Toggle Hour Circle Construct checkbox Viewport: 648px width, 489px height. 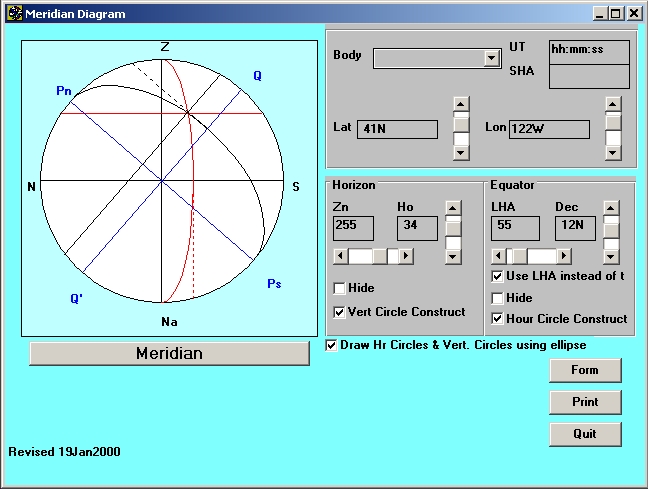(498, 319)
